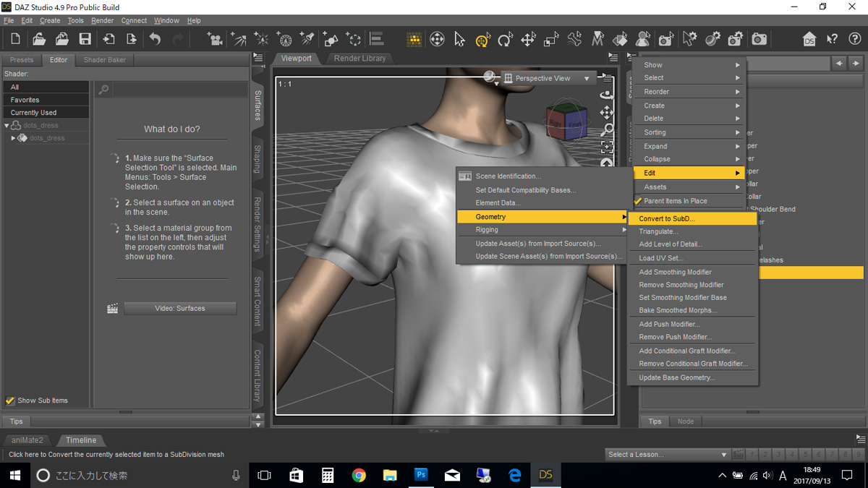This screenshot has height=488, width=868.
Task: Select the Universal manipulator tool
Action: [x=482, y=39]
